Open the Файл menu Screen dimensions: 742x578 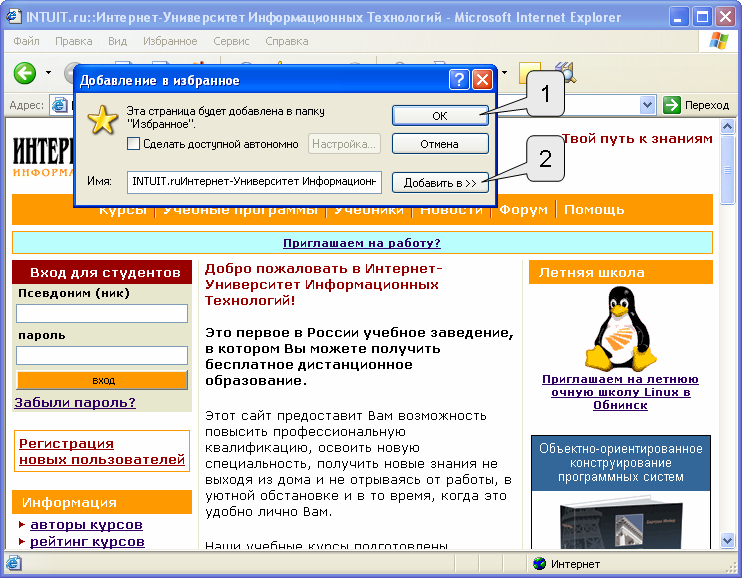[26, 41]
